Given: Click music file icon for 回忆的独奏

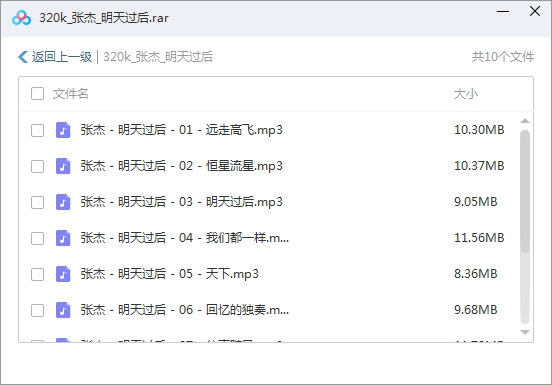Looking at the screenshot, I should tap(63, 310).
